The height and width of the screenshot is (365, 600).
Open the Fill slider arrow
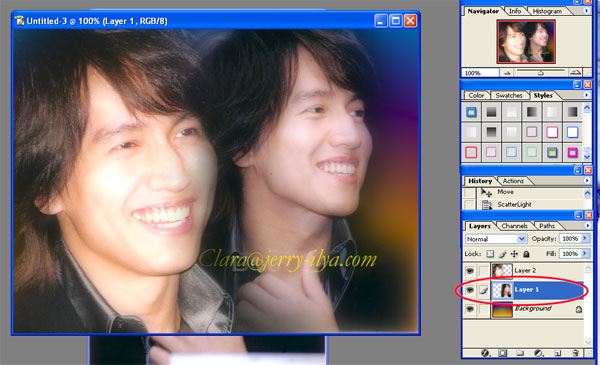[x=585, y=253]
